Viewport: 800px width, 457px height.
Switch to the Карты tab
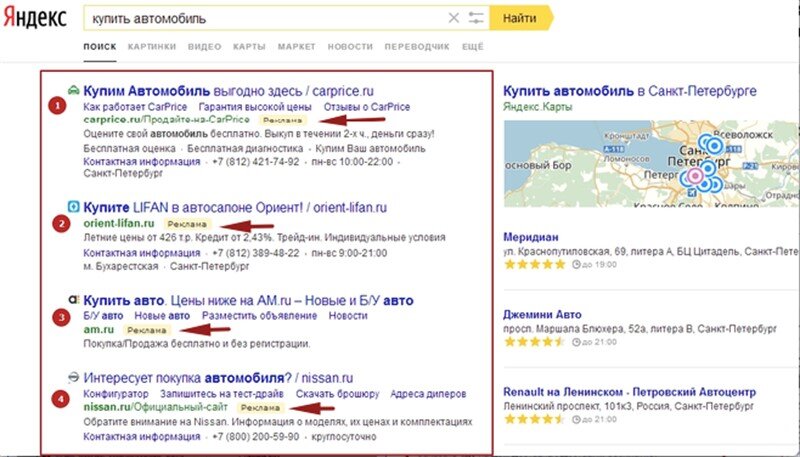pyautogui.click(x=249, y=46)
